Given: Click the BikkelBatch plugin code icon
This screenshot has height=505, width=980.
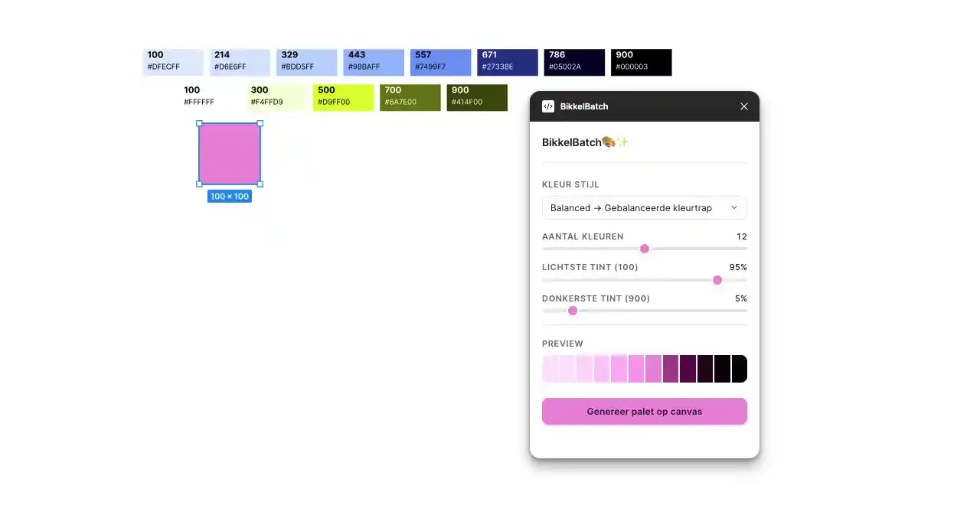Looking at the screenshot, I should pyautogui.click(x=548, y=106).
